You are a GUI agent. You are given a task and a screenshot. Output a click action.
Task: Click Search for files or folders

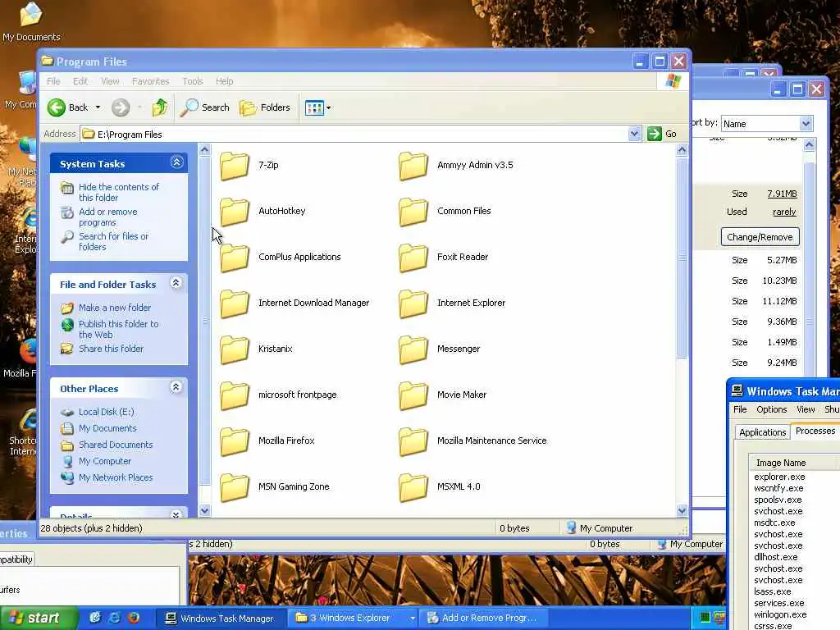(x=113, y=242)
